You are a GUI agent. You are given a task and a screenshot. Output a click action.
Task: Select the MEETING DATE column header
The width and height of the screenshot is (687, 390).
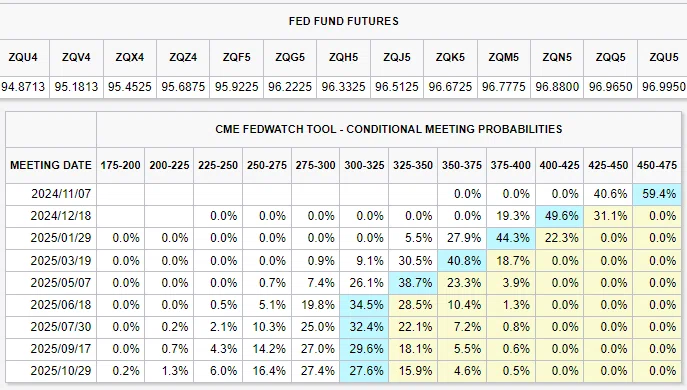51,165
